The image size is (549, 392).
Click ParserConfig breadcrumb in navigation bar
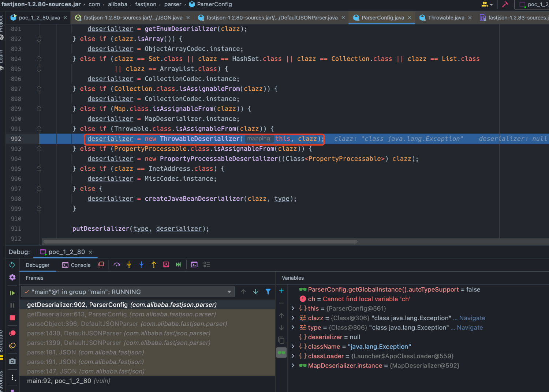(x=210, y=4)
